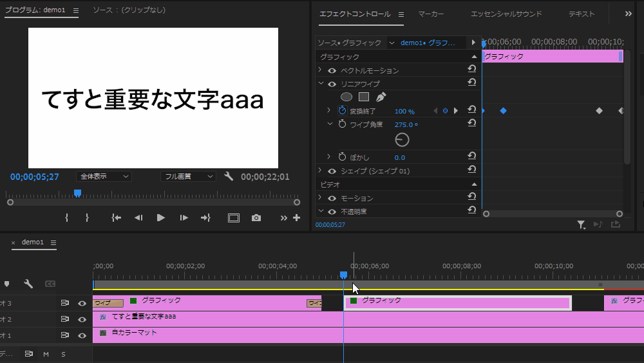Reset the 不透明度 effect
Screen dimensions: 644x363
[471, 210]
